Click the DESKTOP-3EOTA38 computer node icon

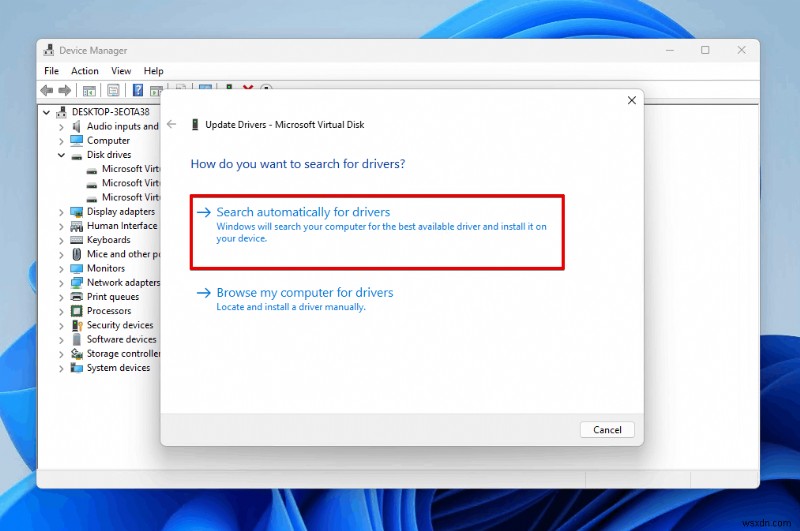[62, 112]
